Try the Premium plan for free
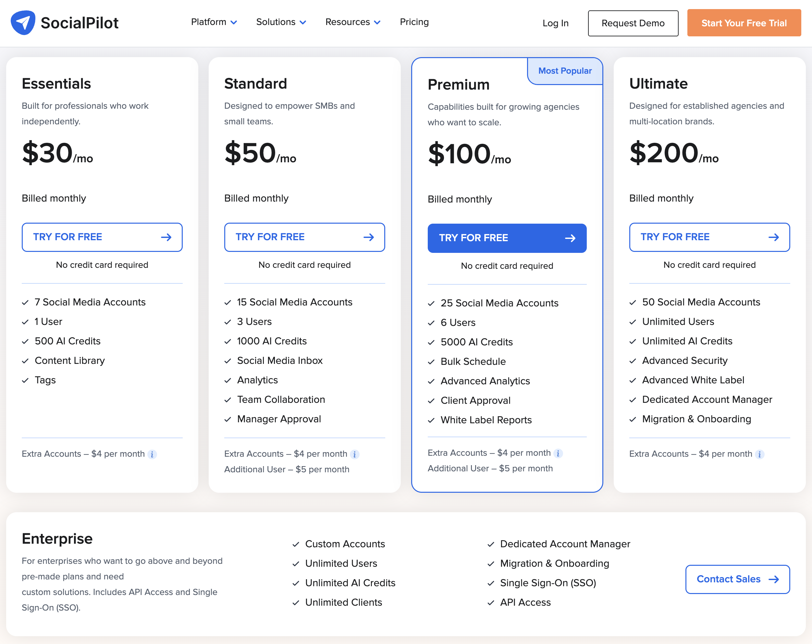812x644 pixels. (x=507, y=238)
